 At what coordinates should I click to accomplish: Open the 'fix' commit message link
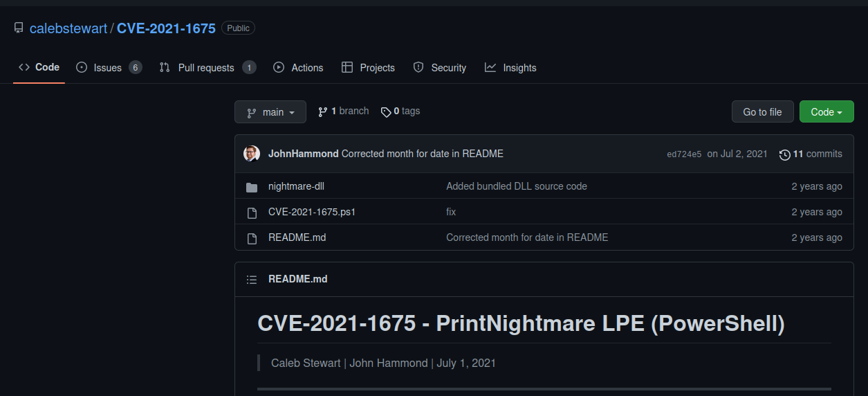point(451,212)
